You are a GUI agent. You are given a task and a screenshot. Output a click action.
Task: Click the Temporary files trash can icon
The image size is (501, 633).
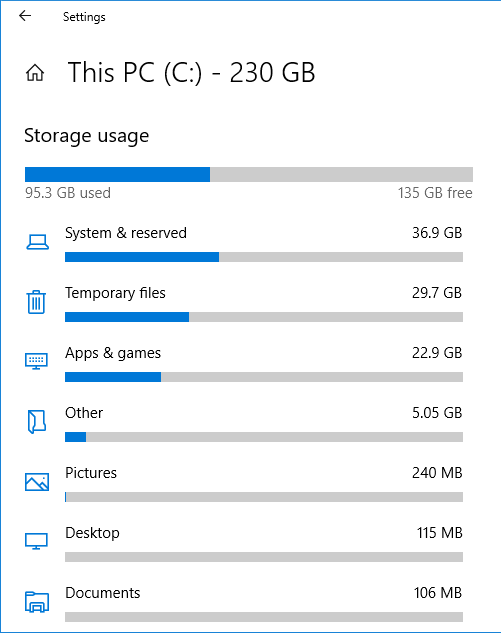pyautogui.click(x=36, y=302)
